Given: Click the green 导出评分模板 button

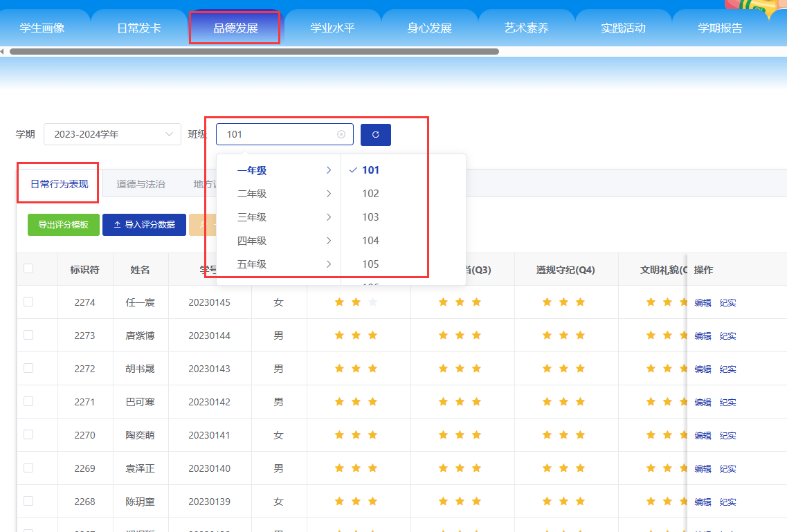Looking at the screenshot, I should 63,225.
